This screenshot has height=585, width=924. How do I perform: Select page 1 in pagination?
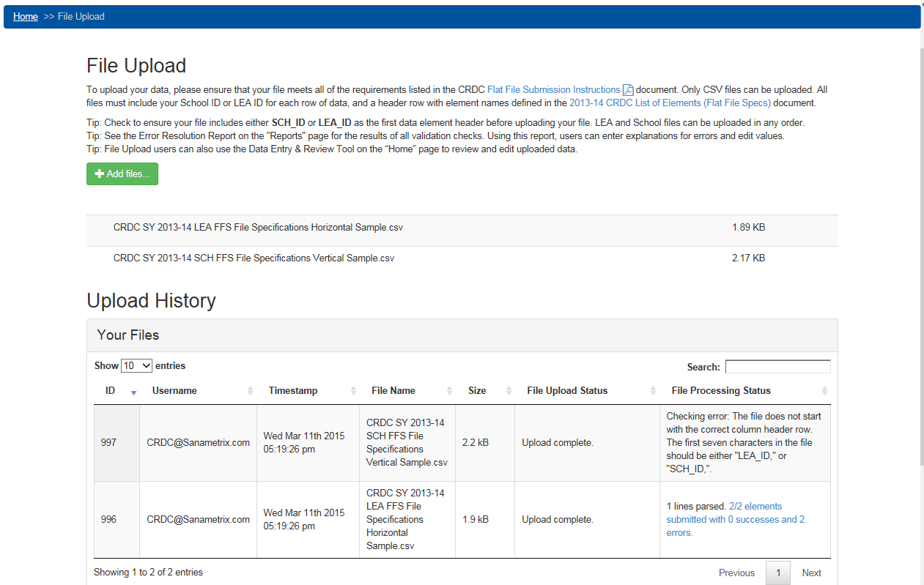(x=777, y=573)
